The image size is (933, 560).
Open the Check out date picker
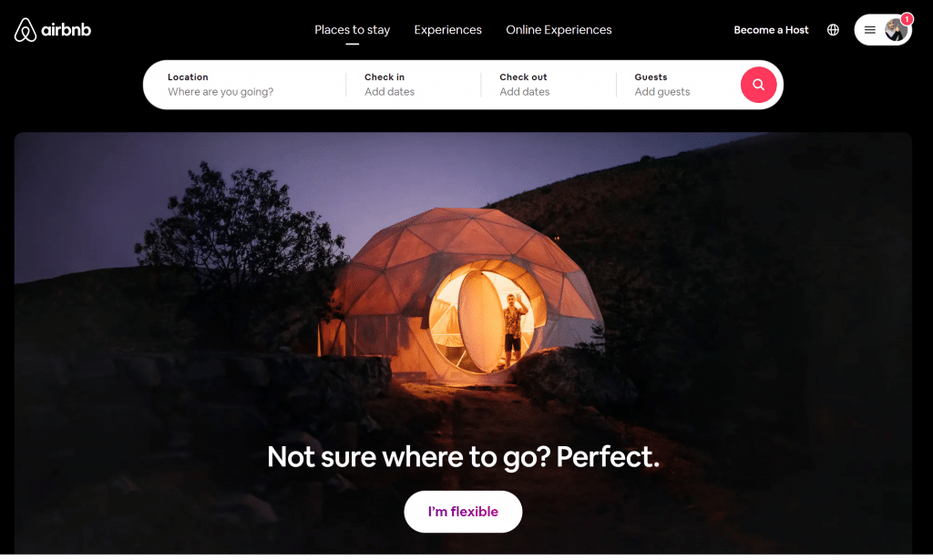coord(549,85)
